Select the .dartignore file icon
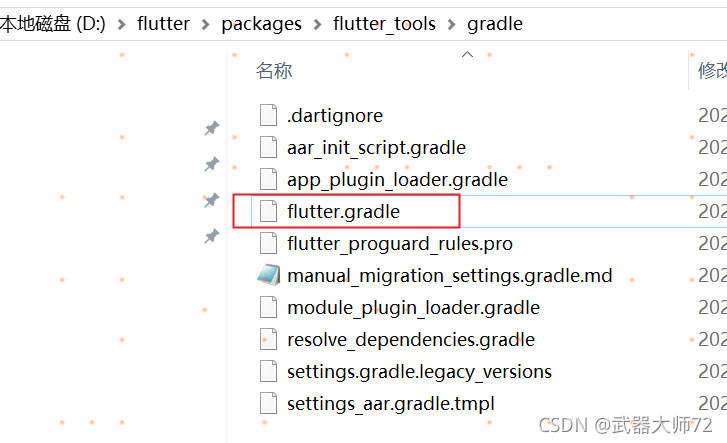The width and height of the screenshot is (727, 443). 268,116
